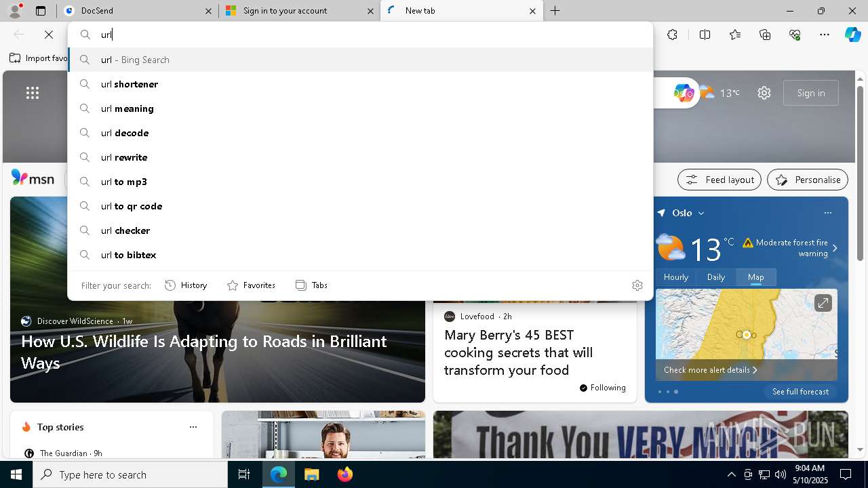Select the 'url to bibtex' suggestion
This screenshot has width=868, height=488.
click(x=360, y=255)
